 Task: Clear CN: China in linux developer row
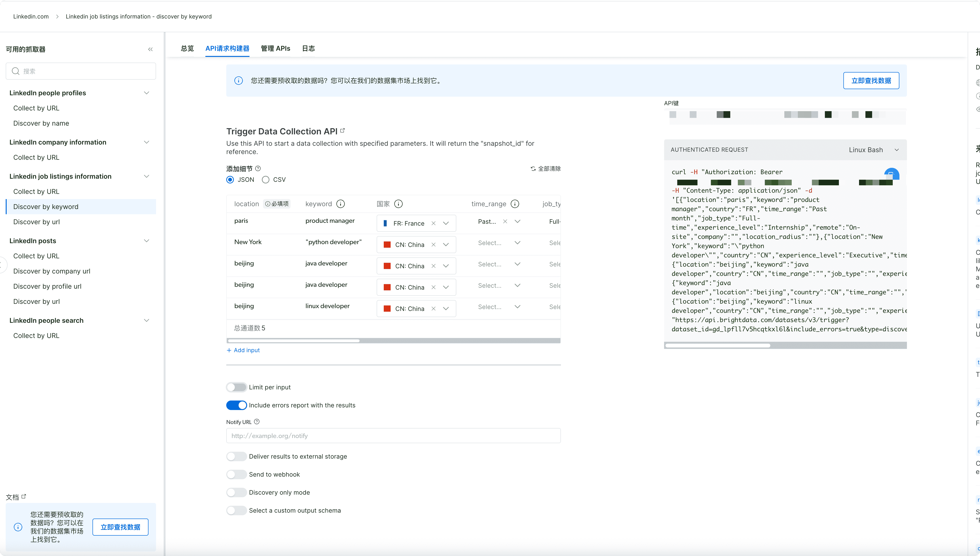(433, 309)
